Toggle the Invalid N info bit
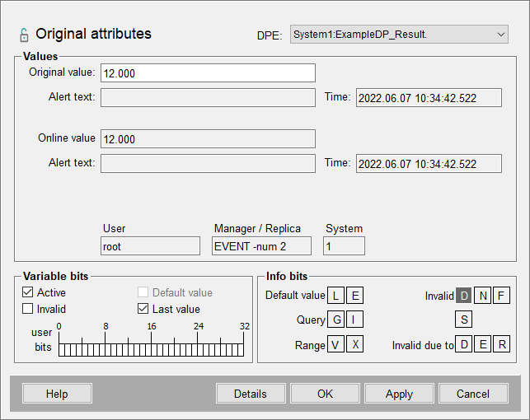530x420 pixels. pos(483,296)
